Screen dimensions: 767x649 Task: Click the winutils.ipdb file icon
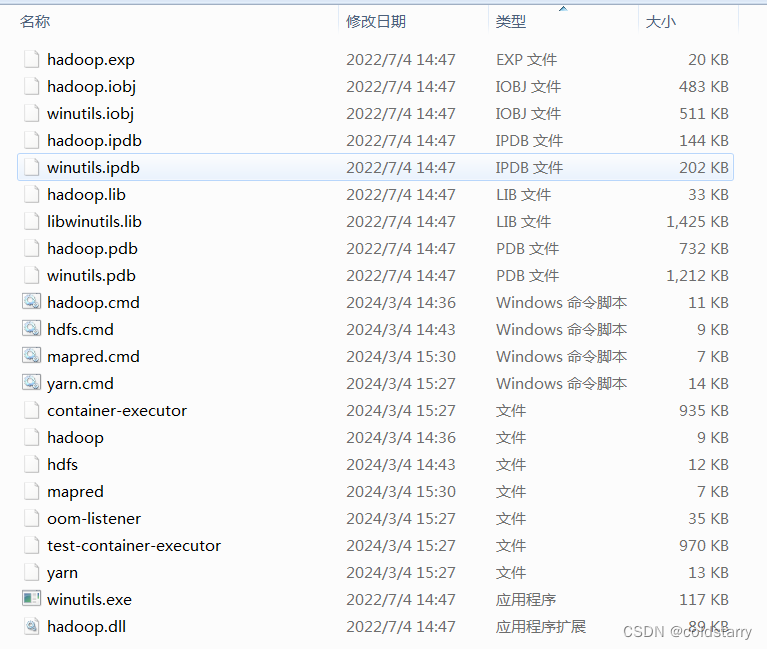32,167
